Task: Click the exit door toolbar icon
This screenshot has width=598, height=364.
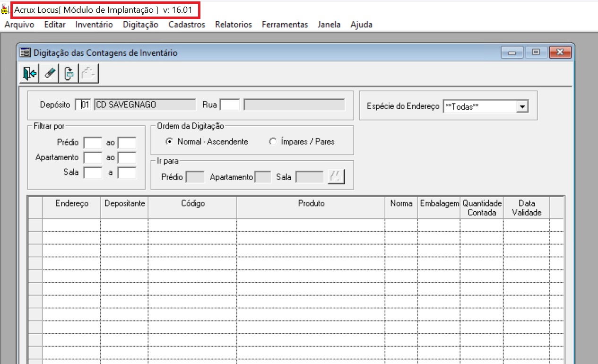Action: 30,73
